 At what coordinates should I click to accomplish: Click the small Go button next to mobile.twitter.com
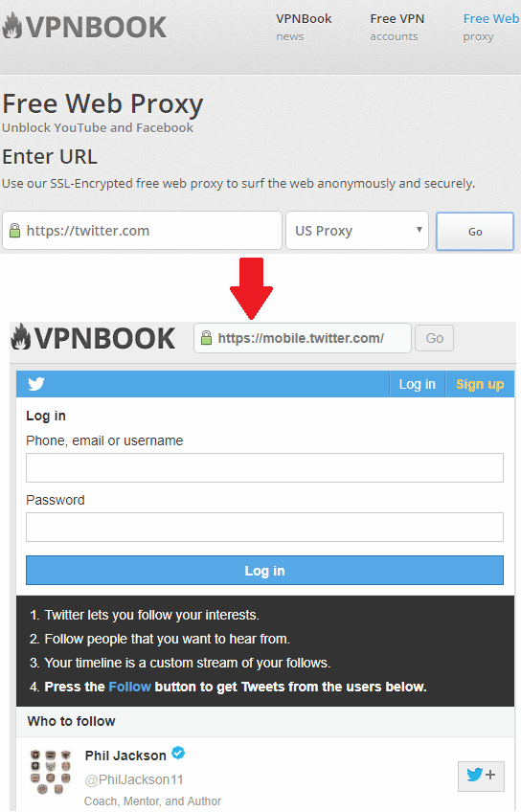point(434,338)
